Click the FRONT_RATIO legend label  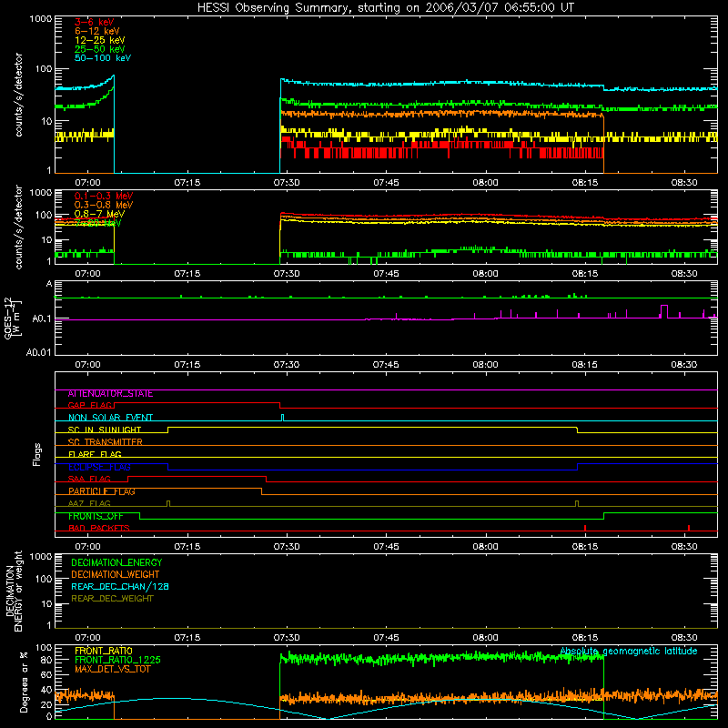pyautogui.click(x=104, y=651)
